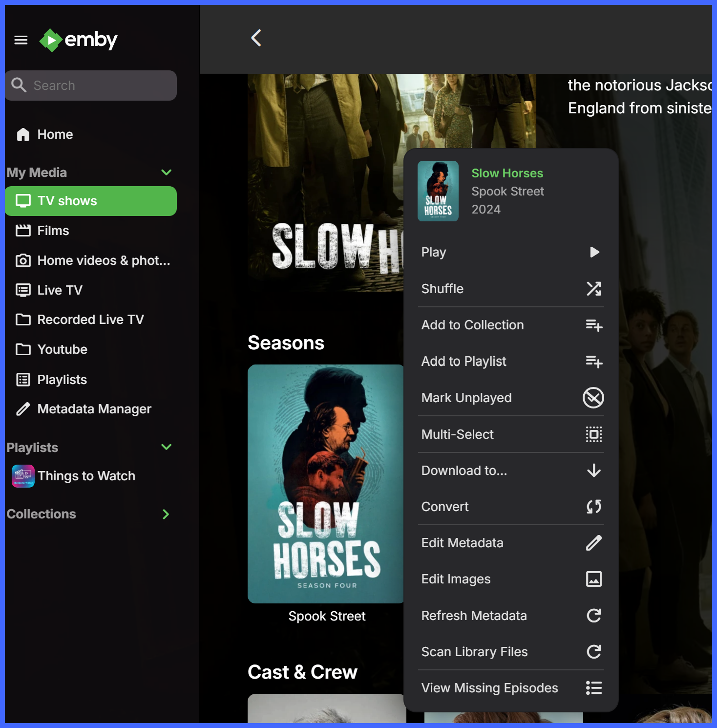Viewport: 717px width, 728px height.
Task: Open Recorded Live TV folder
Action: [x=91, y=320]
